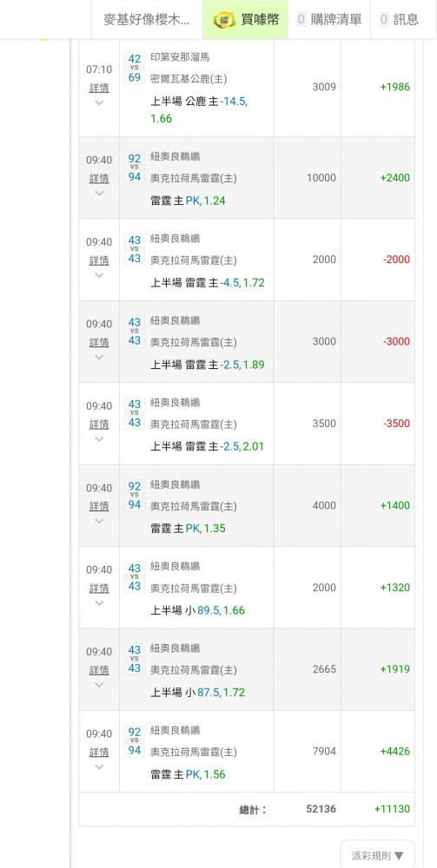Click the 總計 52136 total cell
The image size is (437, 868).
pos(321,809)
